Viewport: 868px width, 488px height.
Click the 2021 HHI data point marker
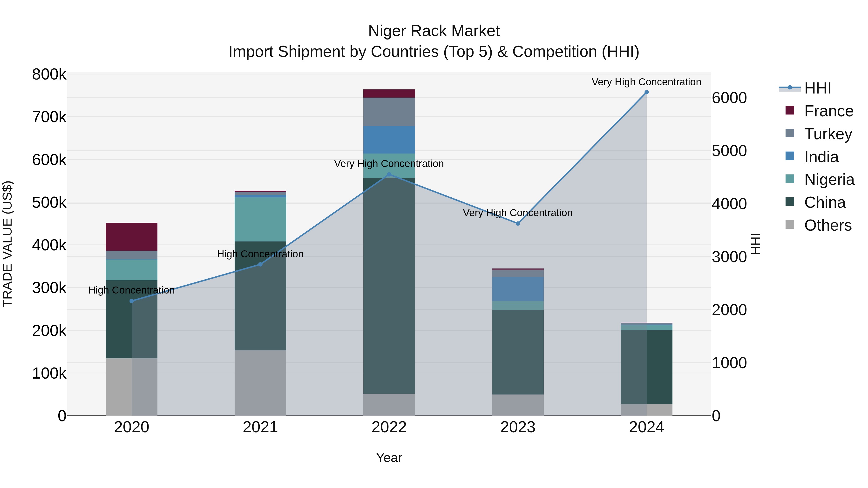tap(260, 264)
